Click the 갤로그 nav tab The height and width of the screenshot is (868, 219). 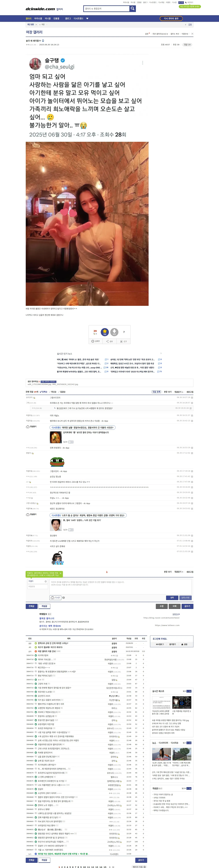tap(68, 19)
